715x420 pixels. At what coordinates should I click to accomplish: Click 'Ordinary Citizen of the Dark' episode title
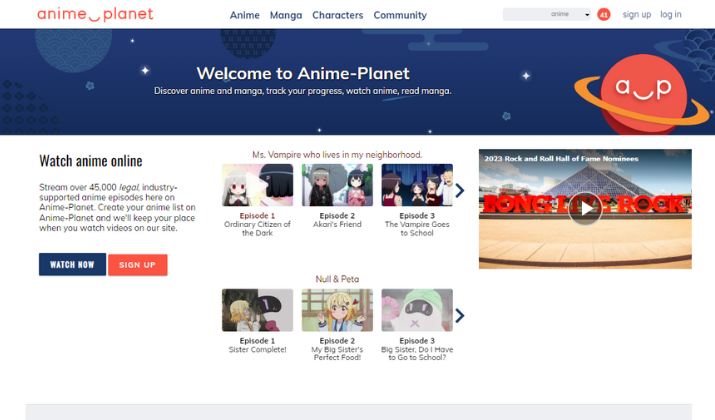click(258, 228)
